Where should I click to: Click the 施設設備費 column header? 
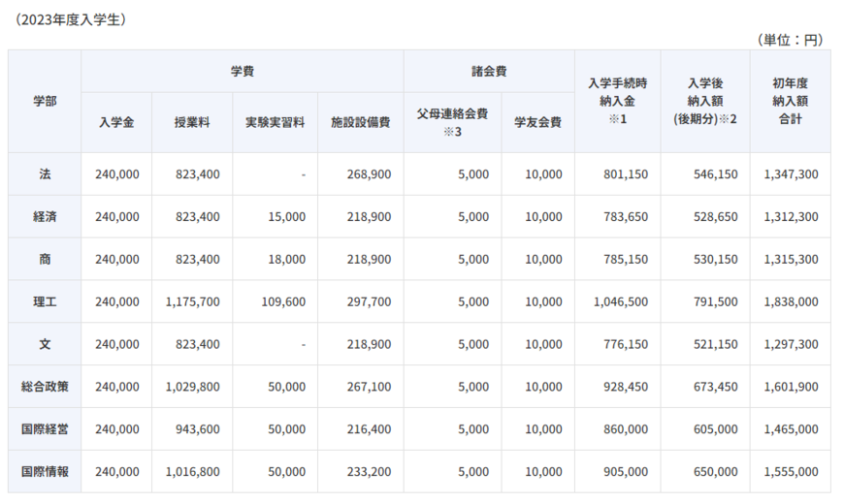tap(360, 122)
